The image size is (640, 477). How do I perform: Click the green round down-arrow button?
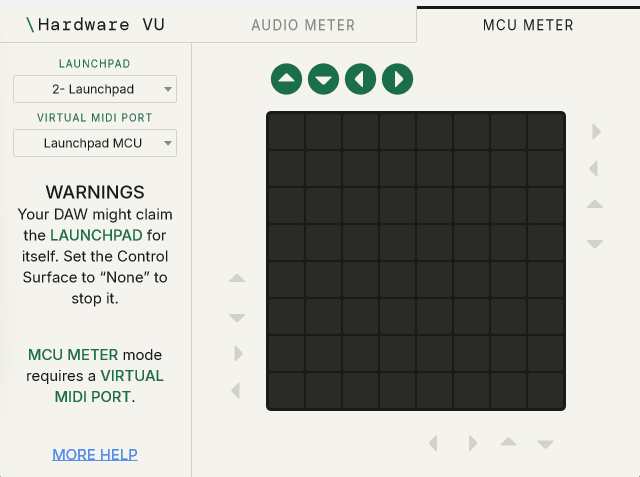coord(323,79)
